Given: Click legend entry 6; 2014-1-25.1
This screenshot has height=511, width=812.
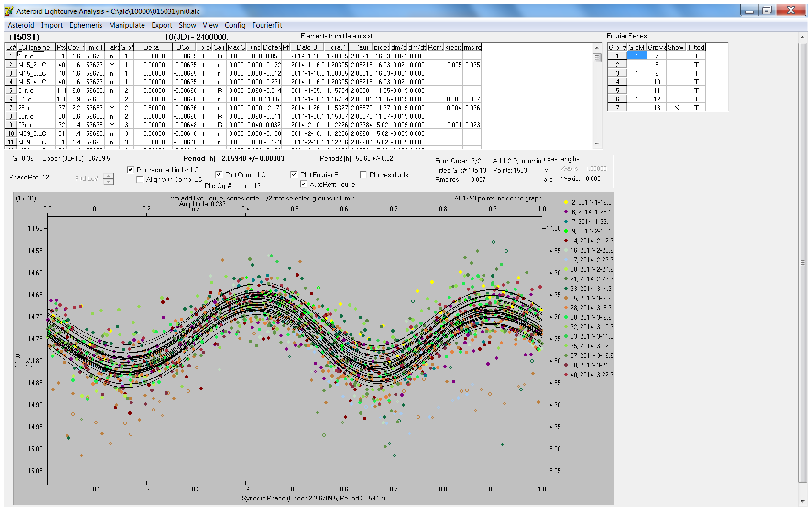Looking at the screenshot, I should [588, 212].
